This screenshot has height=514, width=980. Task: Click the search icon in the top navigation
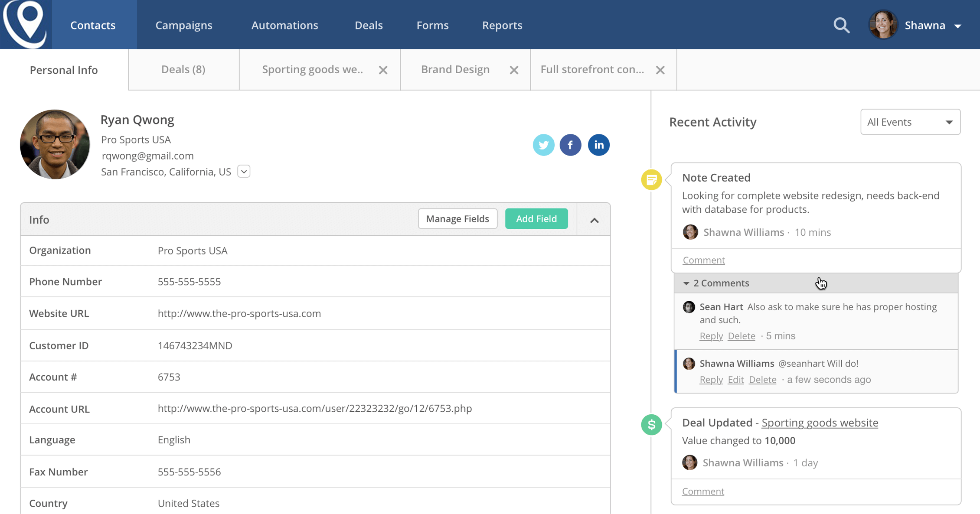(841, 25)
